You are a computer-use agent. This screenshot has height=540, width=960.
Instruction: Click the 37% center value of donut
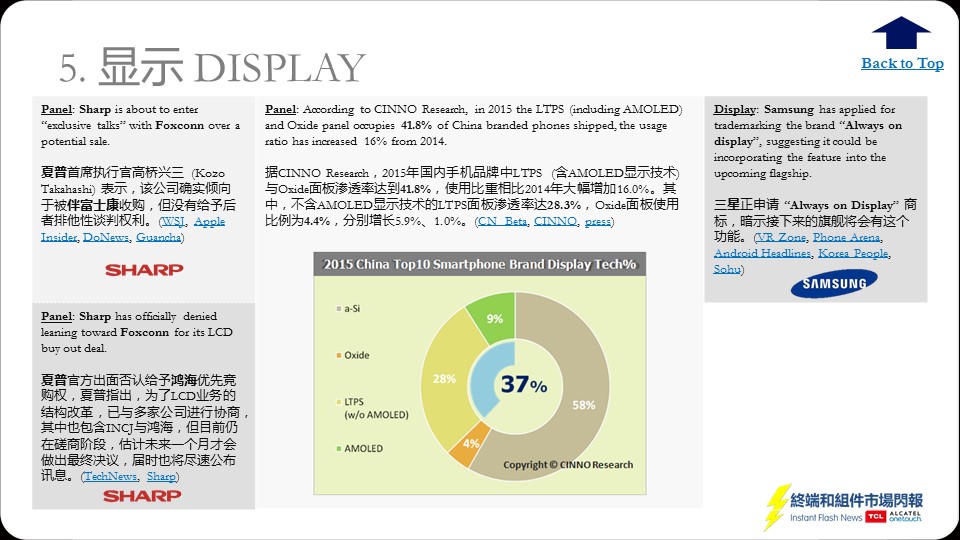(x=523, y=384)
